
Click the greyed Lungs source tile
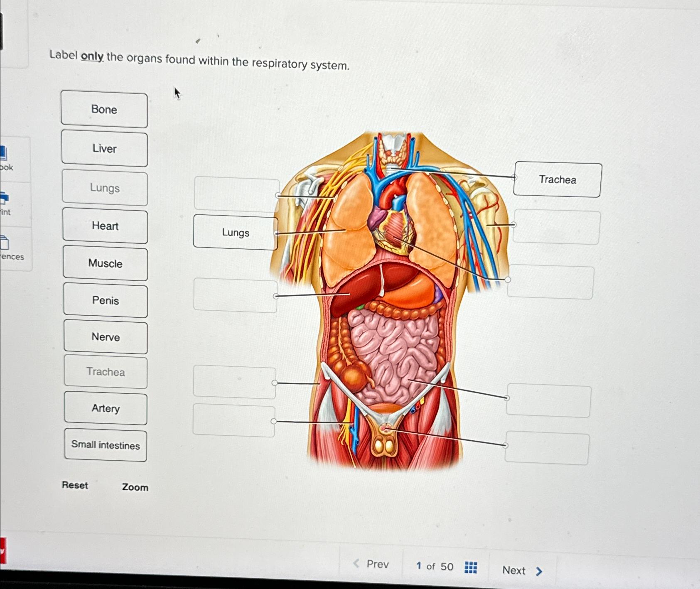click(x=105, y=188)
